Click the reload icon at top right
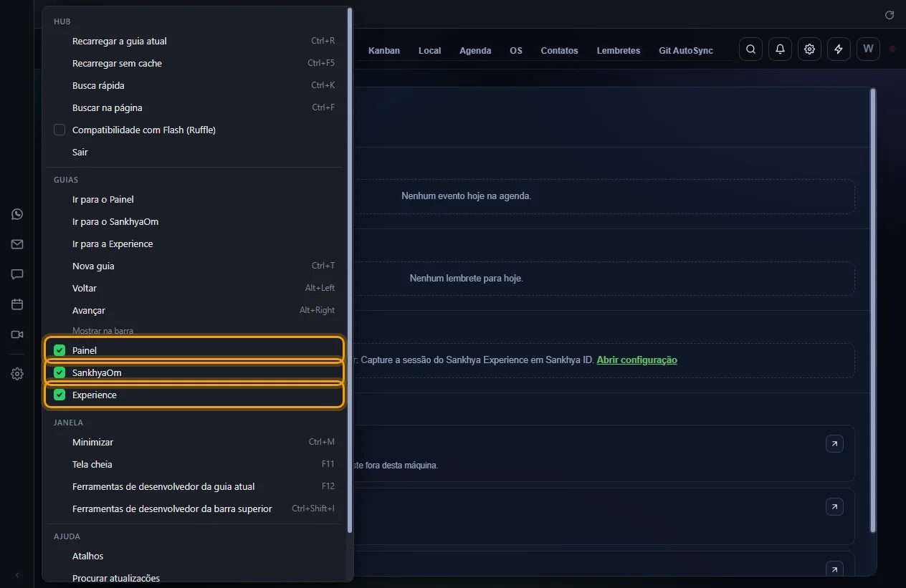 pos(890,14)
